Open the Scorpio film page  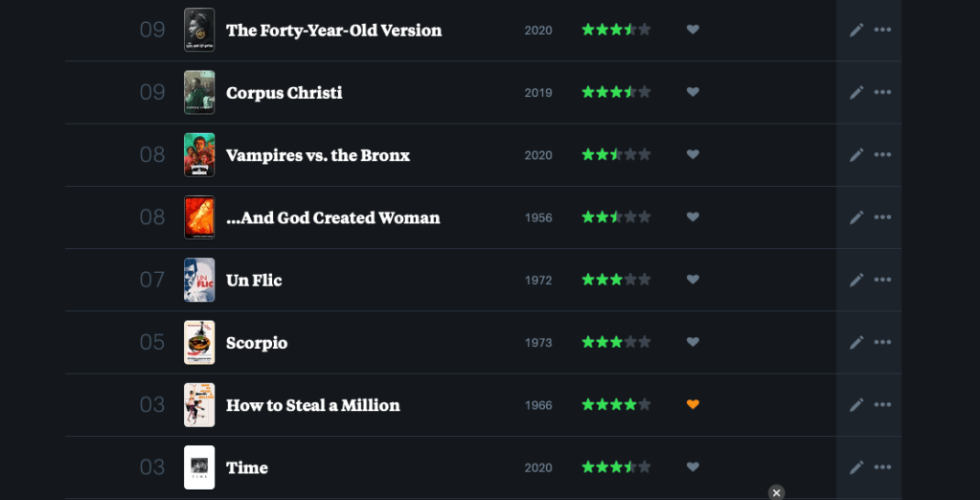[x=257, y=343]
